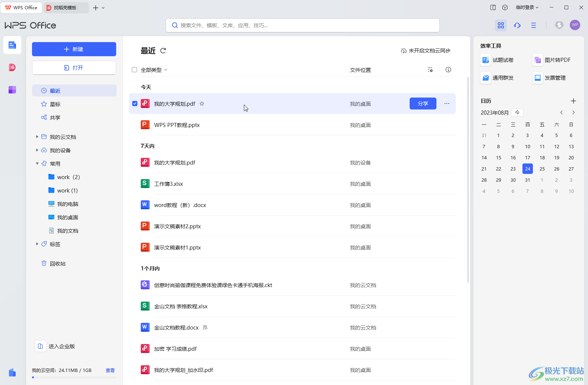
Task: Toggle the sidebar layout icon in title bar
Action: tap(493, 7)
